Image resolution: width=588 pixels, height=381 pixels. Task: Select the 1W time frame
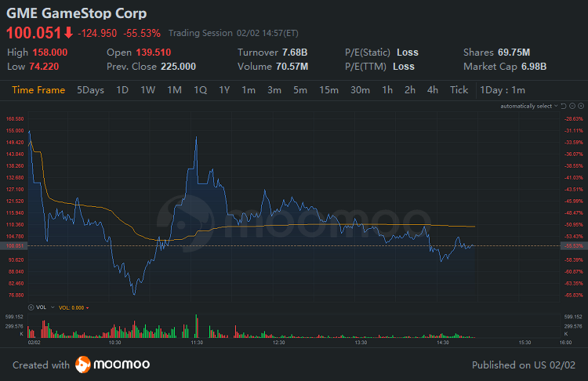click(x=147, y=90)
